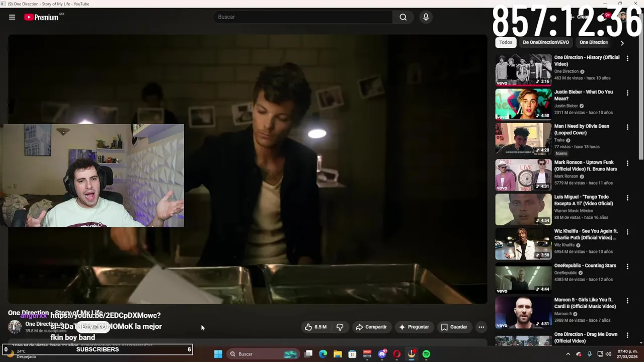Select the One Direction filter chip
644x362 pixels.
[x=594, y=43]
